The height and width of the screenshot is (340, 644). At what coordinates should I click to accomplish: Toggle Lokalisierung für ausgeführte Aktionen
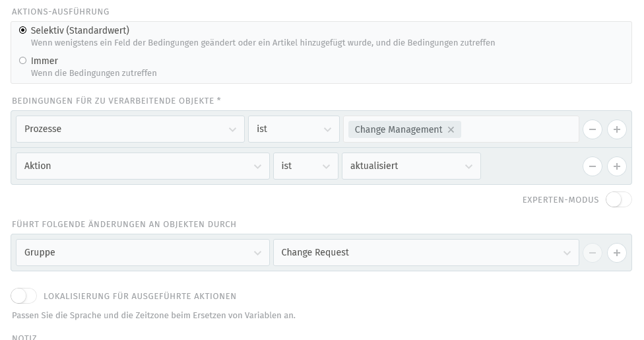pyautogui.click(x=24, y=296)
